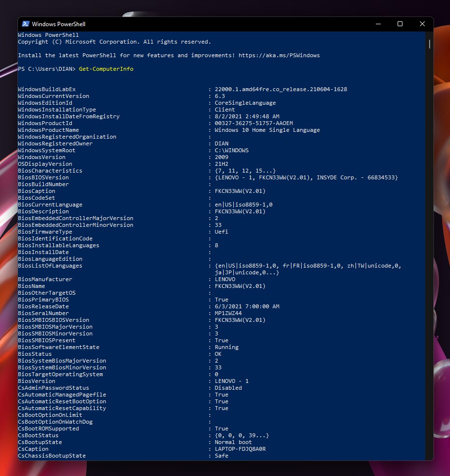Click the WindowsBuildLabEx build string value

tap(281, 89)
